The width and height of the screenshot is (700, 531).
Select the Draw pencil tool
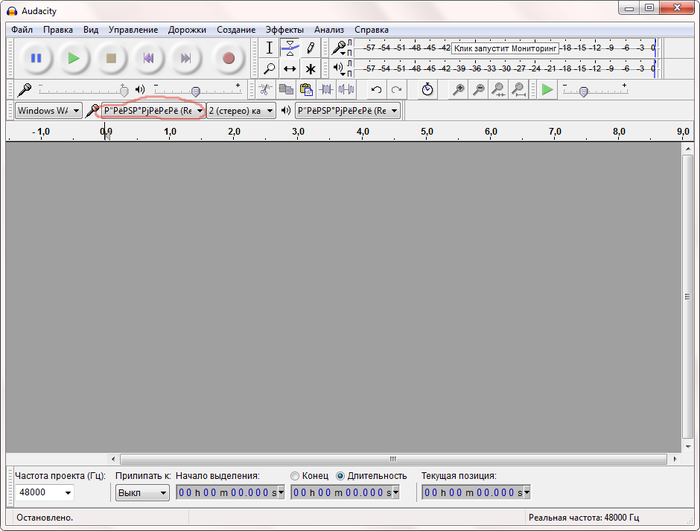tap(311, 47)
